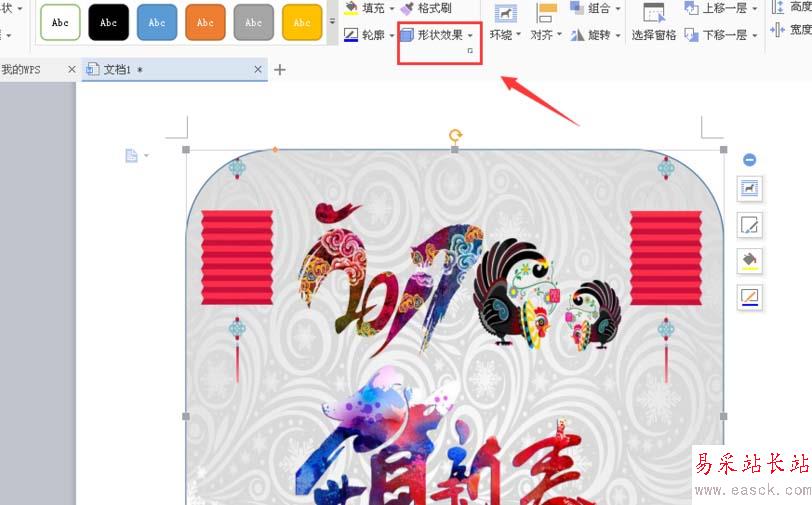Apply the orange Abc shape style
The width and height of the screenshot is (812, 505).
coord(205,22)
